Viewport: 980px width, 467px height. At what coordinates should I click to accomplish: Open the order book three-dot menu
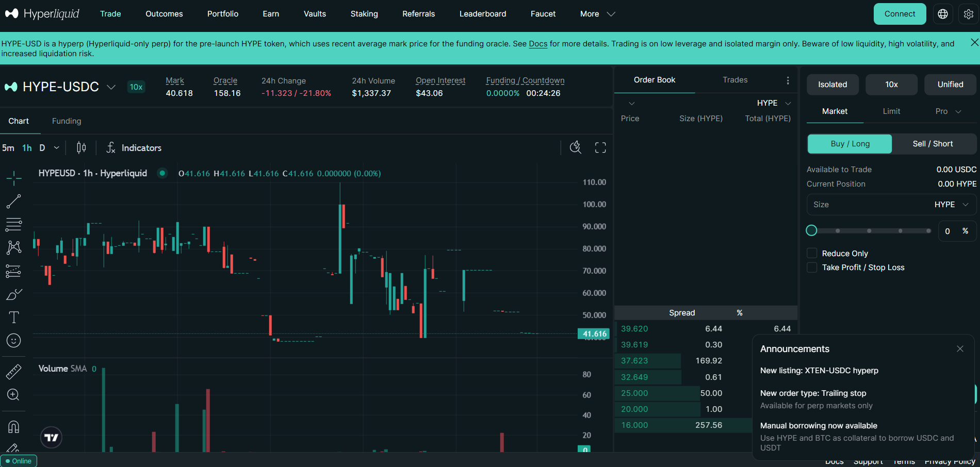[788, 80]
